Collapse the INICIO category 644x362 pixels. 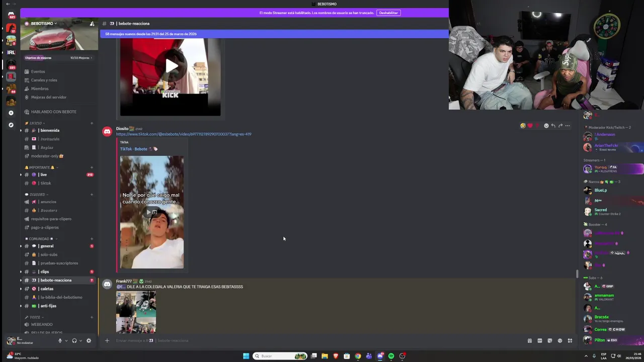coord(35,123)
